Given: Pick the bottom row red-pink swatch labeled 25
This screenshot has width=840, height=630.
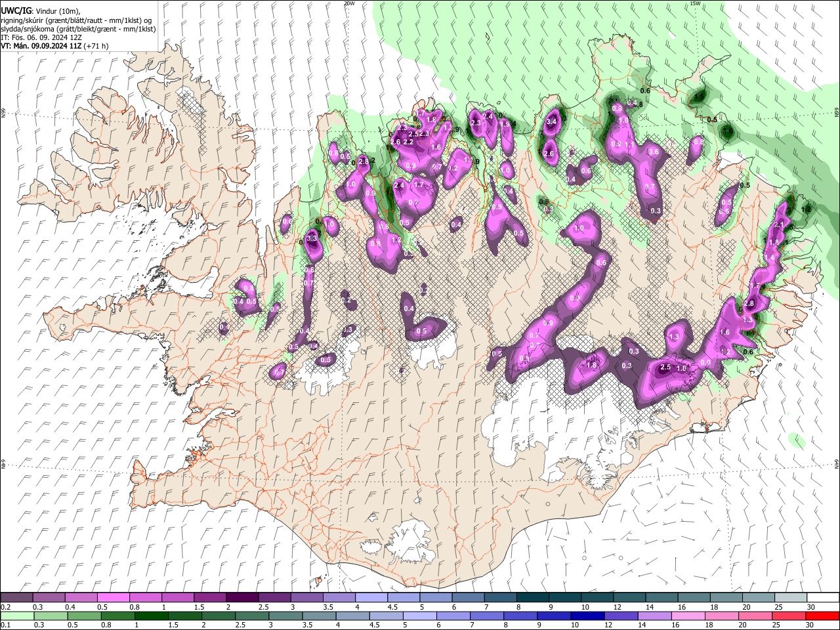Looking at the screenshot, I should [x=787, y=616].
